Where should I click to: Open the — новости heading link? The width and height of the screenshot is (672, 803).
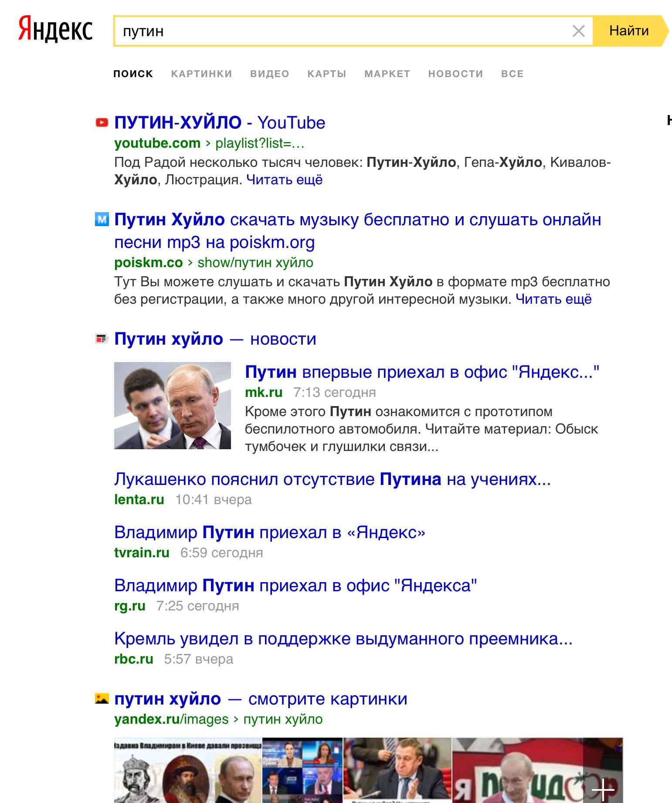coord(215,339)
